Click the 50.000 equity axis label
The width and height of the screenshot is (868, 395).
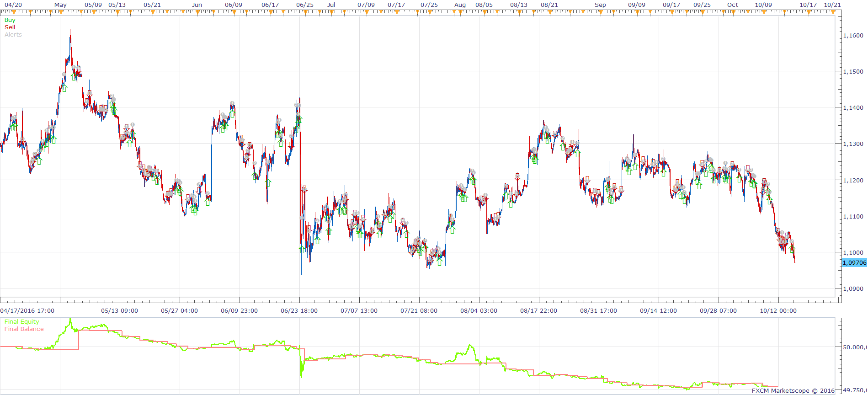[x=855, y=347]
